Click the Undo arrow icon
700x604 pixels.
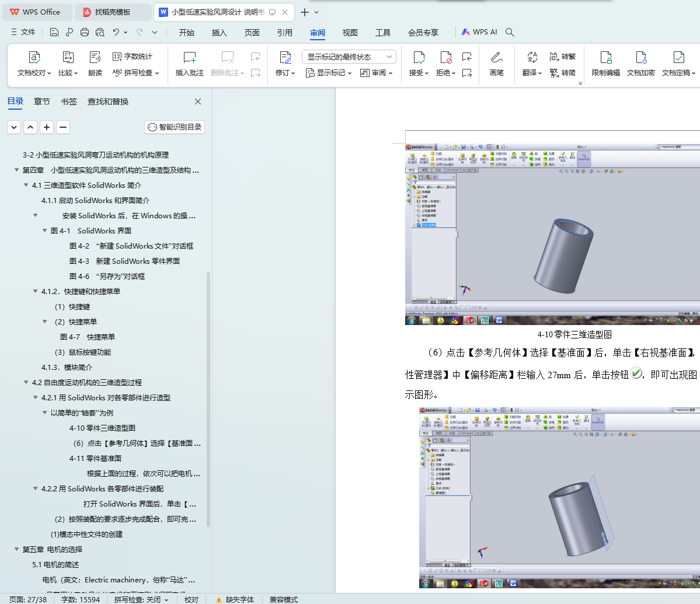pos(116,32)
